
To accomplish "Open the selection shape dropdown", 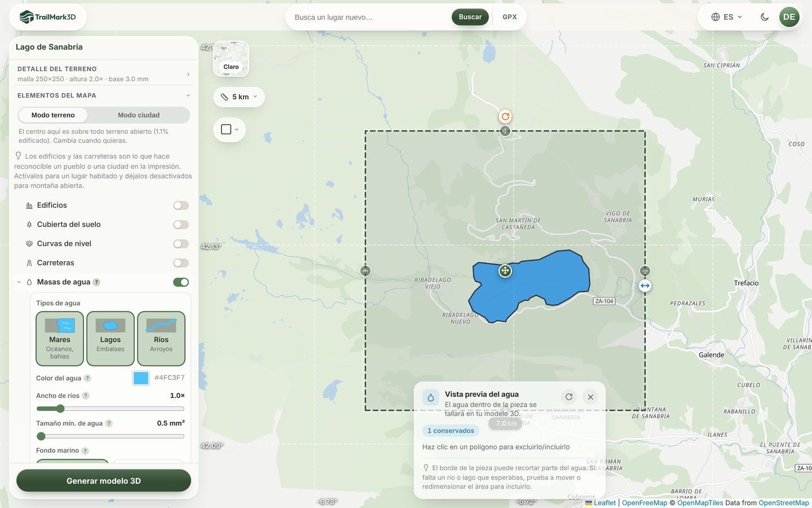I will click(230, 129).
